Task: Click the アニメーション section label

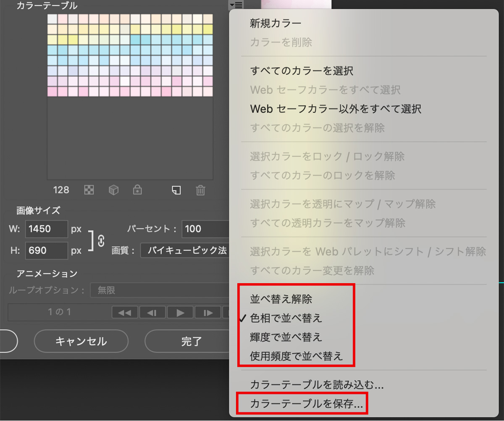Action: point(47,274)
